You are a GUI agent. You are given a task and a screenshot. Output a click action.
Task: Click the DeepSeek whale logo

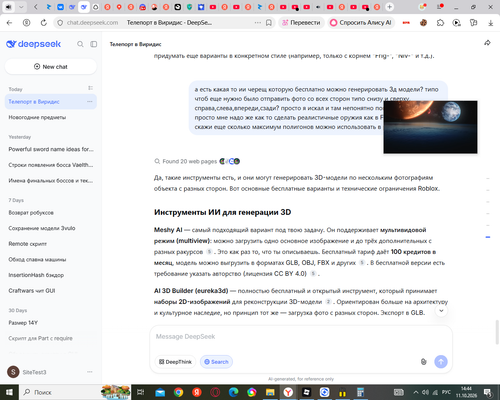click(11, 44)
